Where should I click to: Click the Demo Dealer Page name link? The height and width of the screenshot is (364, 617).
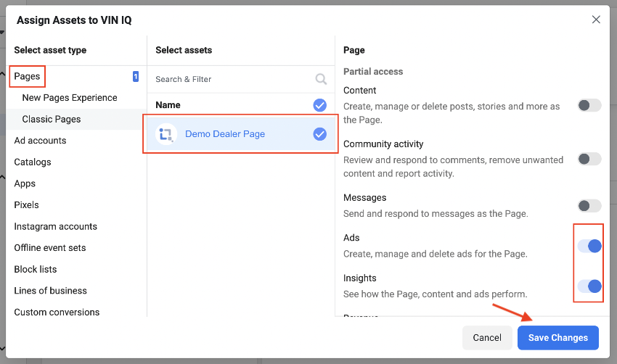pyautogui.click(x=225, y=134)
